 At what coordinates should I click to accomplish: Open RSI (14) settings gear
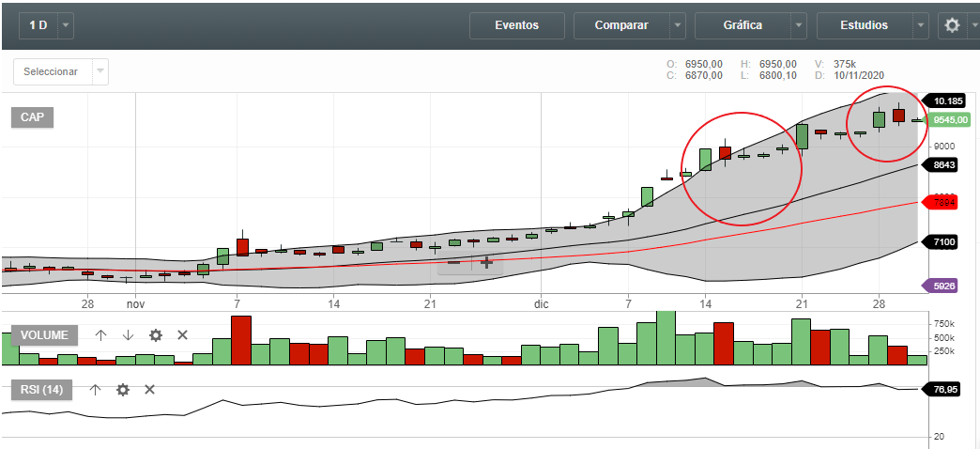[123, 390]
